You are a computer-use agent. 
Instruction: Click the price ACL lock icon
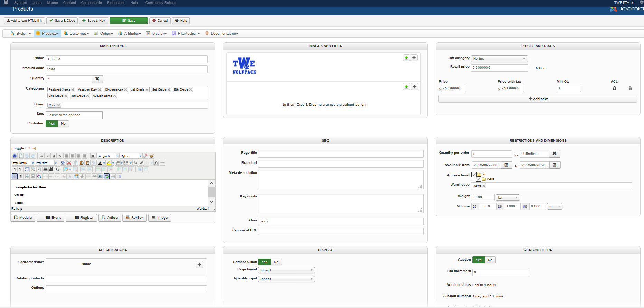pyautogui.click(x=614, y=88)
